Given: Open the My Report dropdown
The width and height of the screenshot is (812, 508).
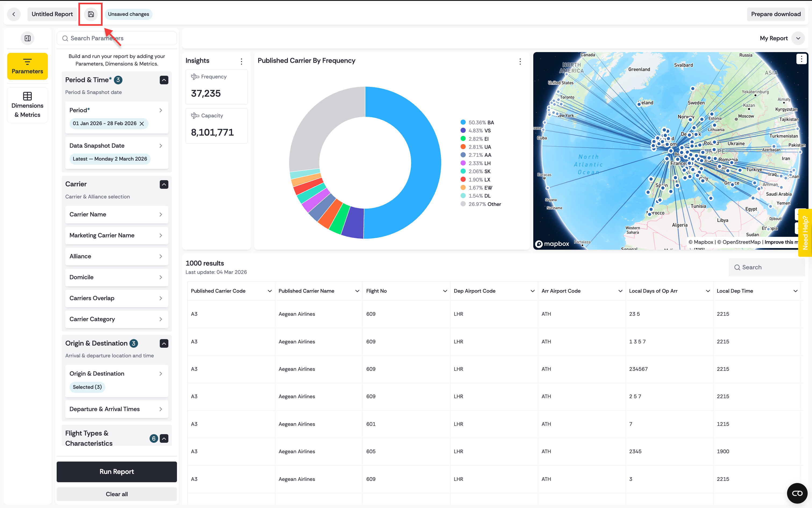Looking at the screenshot, I should (798, 38).
